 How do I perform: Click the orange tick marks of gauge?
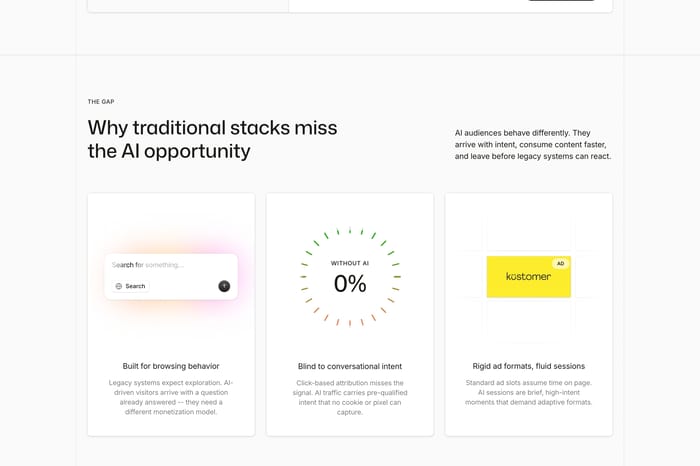pyautogui.click(x=350, y=315)
